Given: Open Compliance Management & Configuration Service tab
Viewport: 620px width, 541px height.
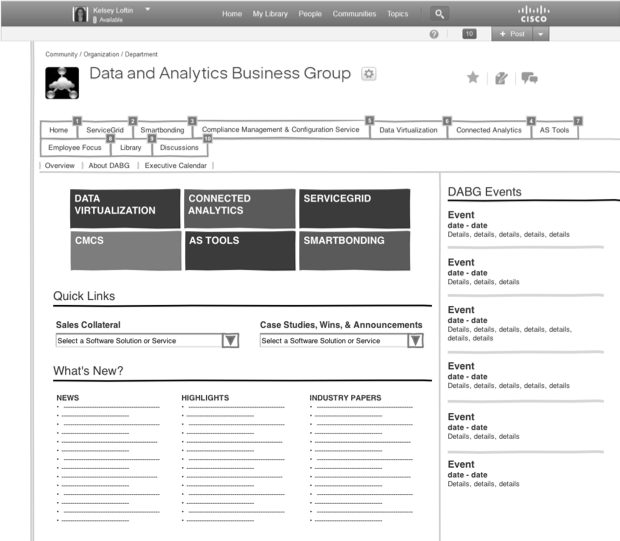Looking at the screenshot, I should (280, 130).
